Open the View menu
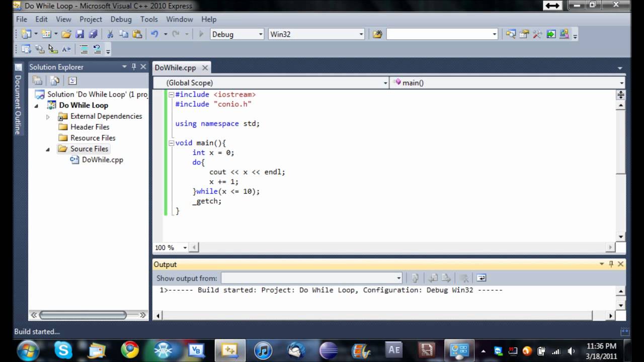 click(x=63, y=19)
